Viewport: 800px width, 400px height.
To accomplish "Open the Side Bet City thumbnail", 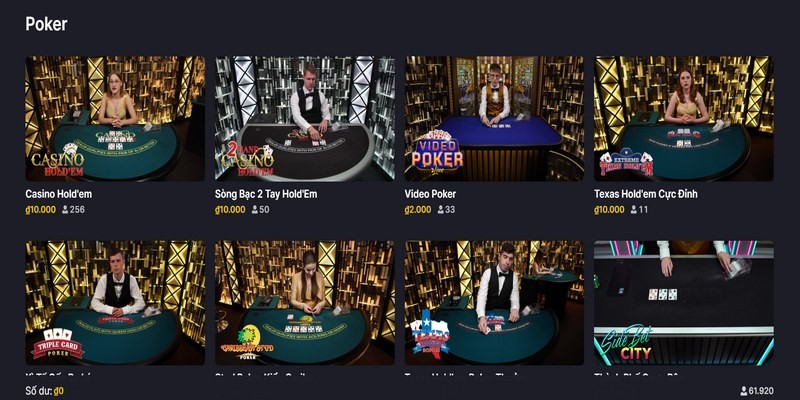I will (684, 303).
